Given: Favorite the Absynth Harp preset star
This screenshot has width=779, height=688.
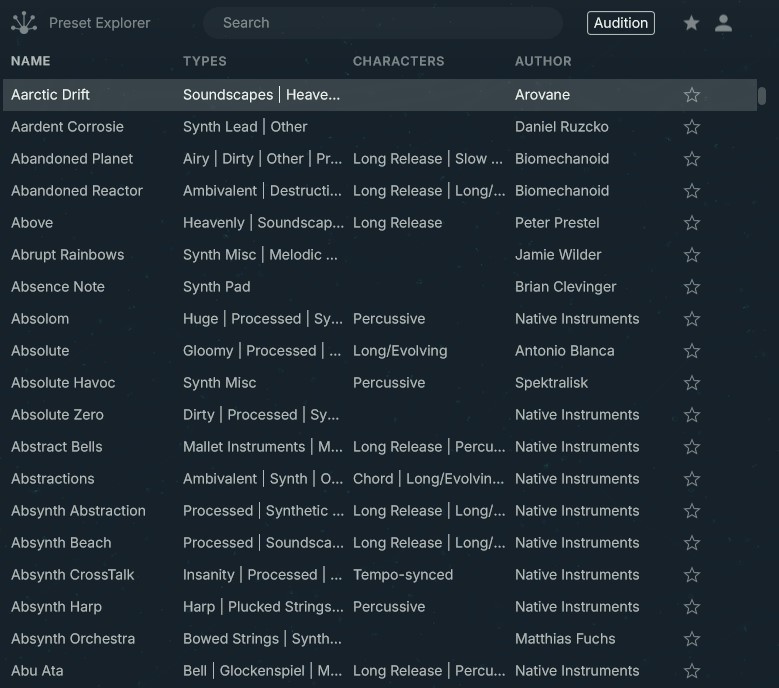Looking at the screenshot, I should tap(692, 607).
